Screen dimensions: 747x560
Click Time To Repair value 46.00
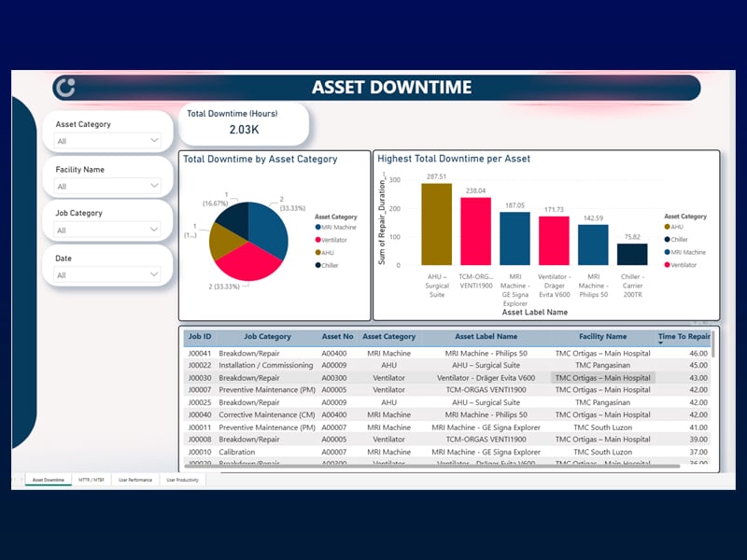[x=698, y=354]
